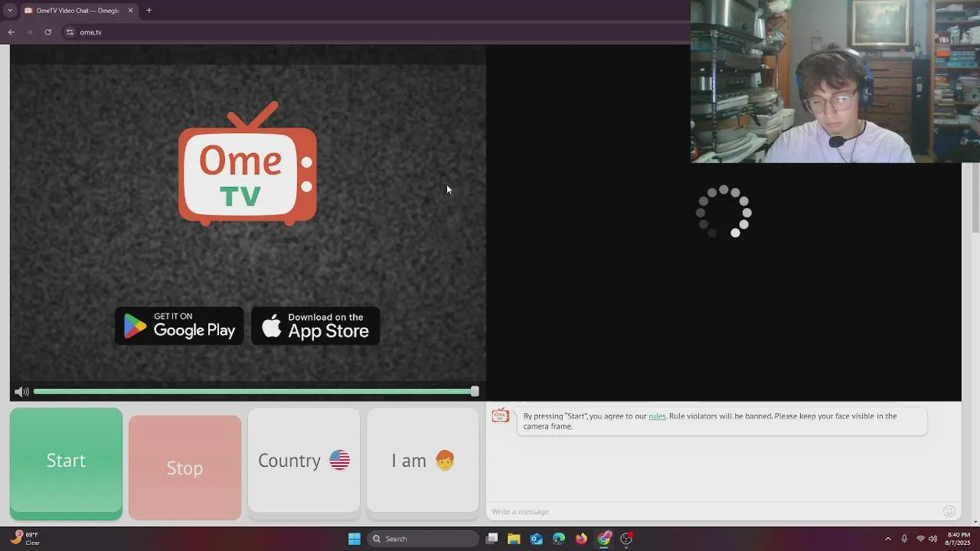The width and height of the screenshot is (980, 551).
Task: Adjust the green volume slider
Action: click(x=256, y=392)
